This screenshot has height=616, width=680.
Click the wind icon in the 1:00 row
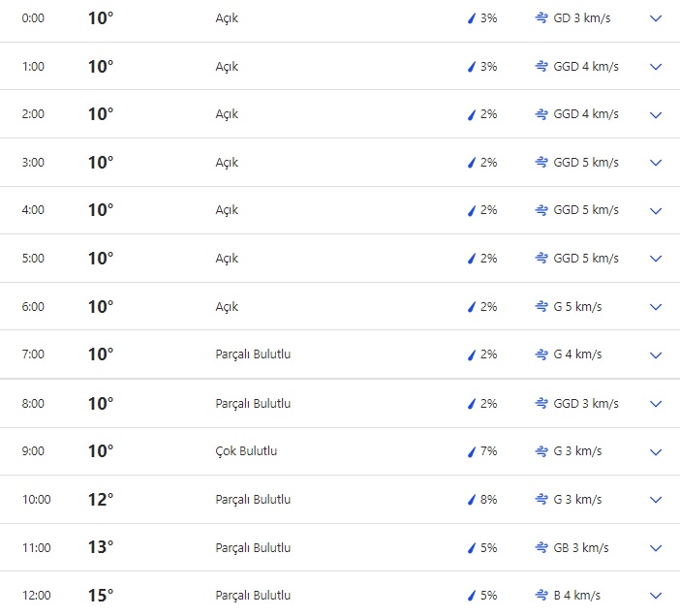(541, 67)
